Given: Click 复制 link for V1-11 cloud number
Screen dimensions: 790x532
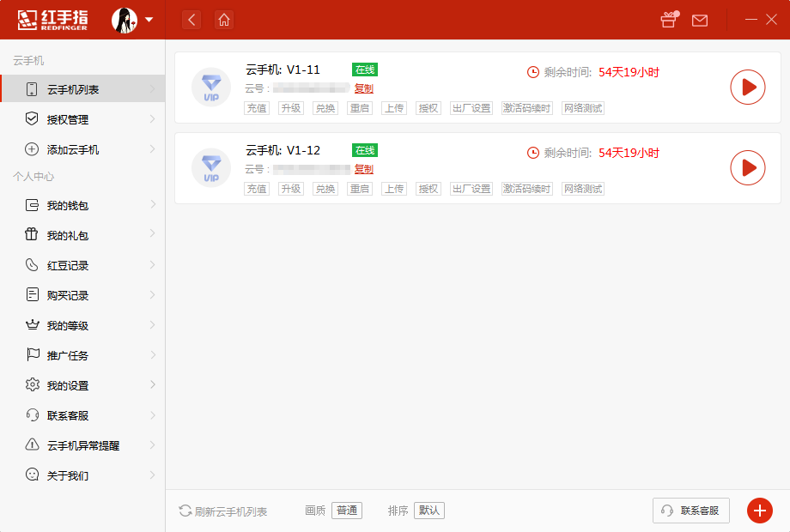Looking at the screenshot, I should (x=363, y=88).
